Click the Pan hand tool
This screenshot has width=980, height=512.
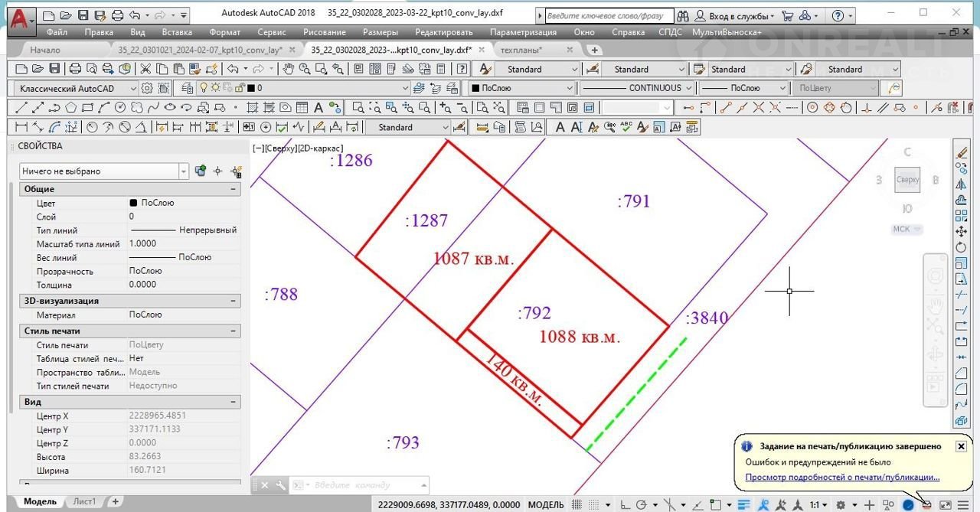[288, 69]
